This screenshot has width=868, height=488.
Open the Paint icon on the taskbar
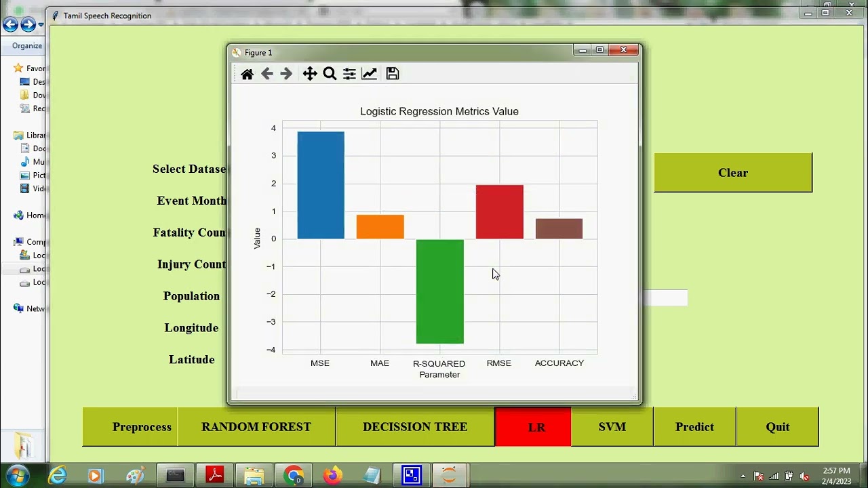point(135,476)
